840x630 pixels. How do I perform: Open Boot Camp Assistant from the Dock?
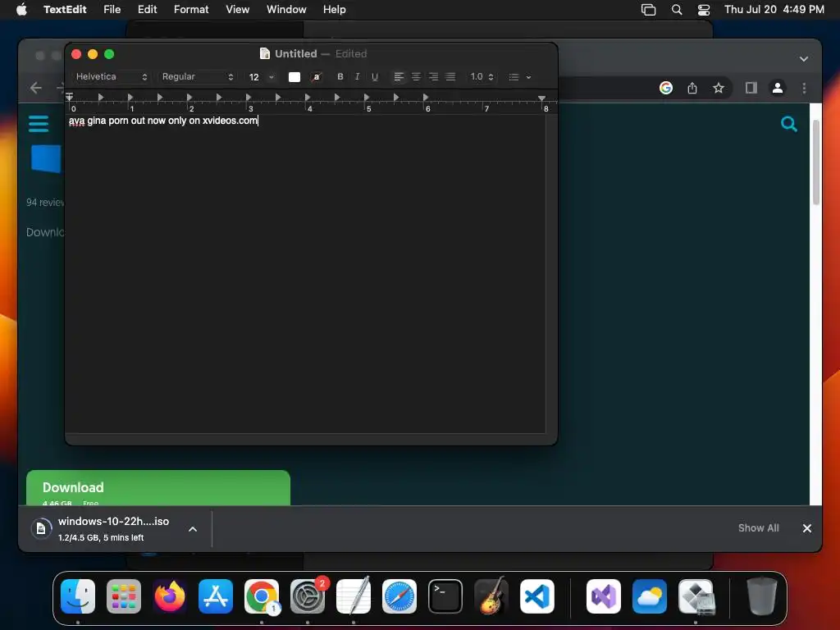pos(696,596)
